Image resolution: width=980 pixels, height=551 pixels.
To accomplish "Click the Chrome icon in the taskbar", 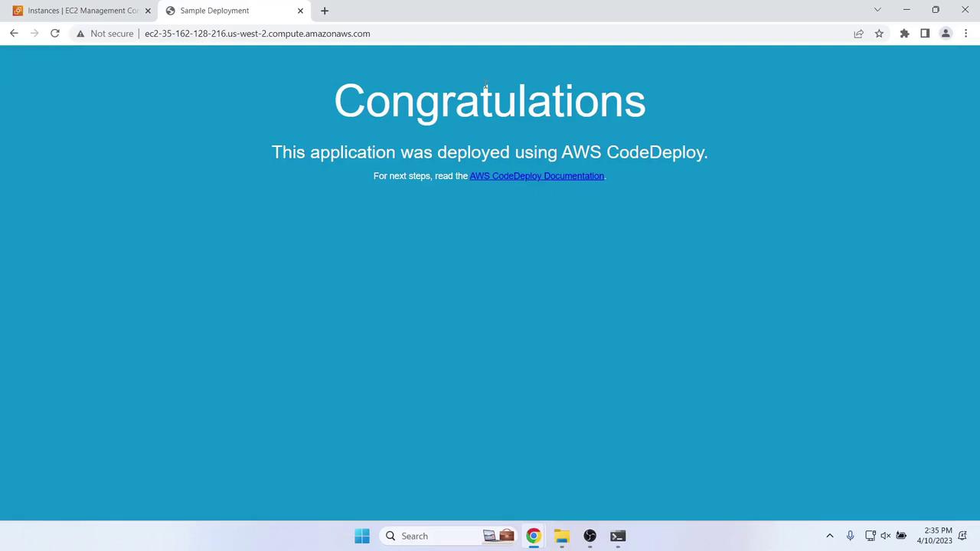I will coord(534,536).
